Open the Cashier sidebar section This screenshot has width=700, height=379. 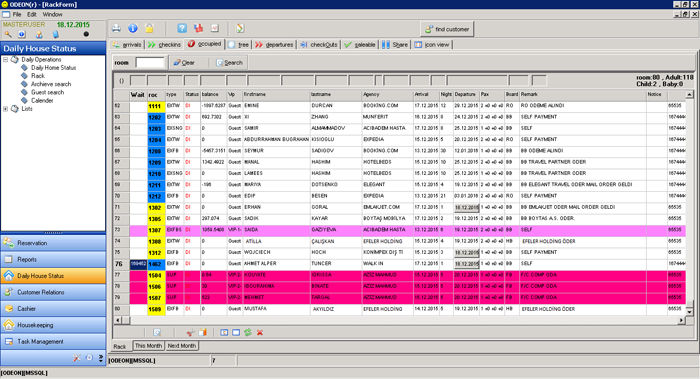(x=53, y=308)
